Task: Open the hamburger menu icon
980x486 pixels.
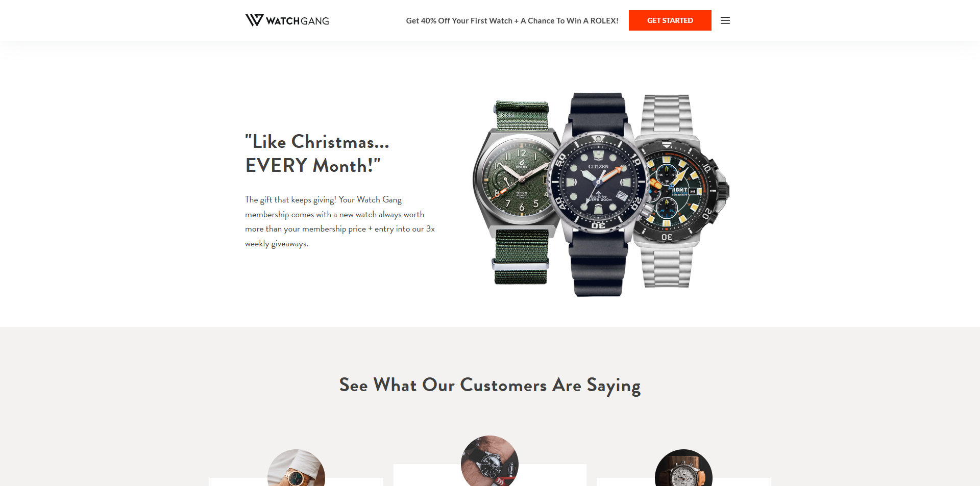Action: pyautogui.click(x=725, y=20)
